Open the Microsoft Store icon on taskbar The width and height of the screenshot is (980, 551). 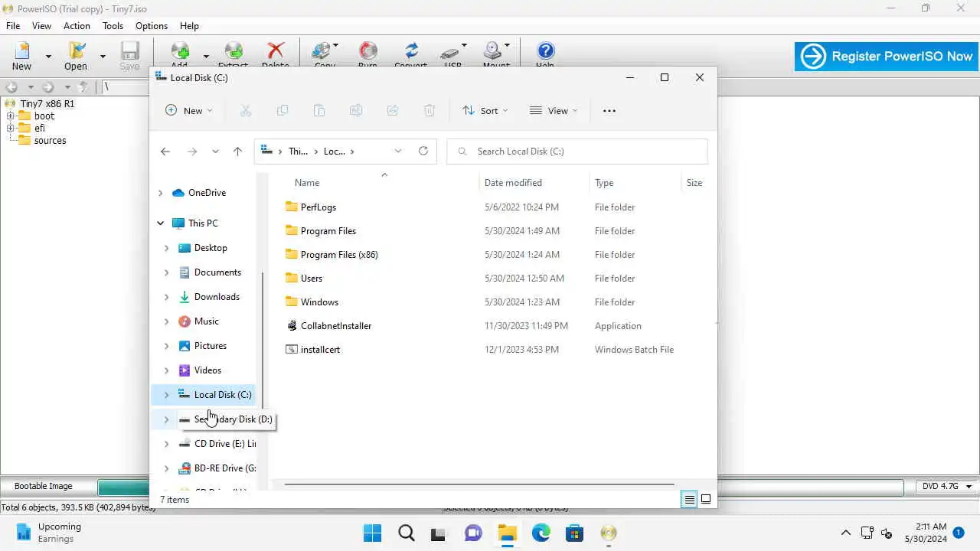575,533
